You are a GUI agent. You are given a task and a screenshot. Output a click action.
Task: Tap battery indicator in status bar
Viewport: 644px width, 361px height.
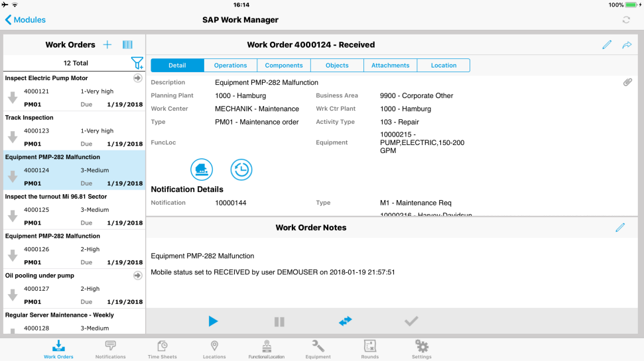tap(631, 5)
